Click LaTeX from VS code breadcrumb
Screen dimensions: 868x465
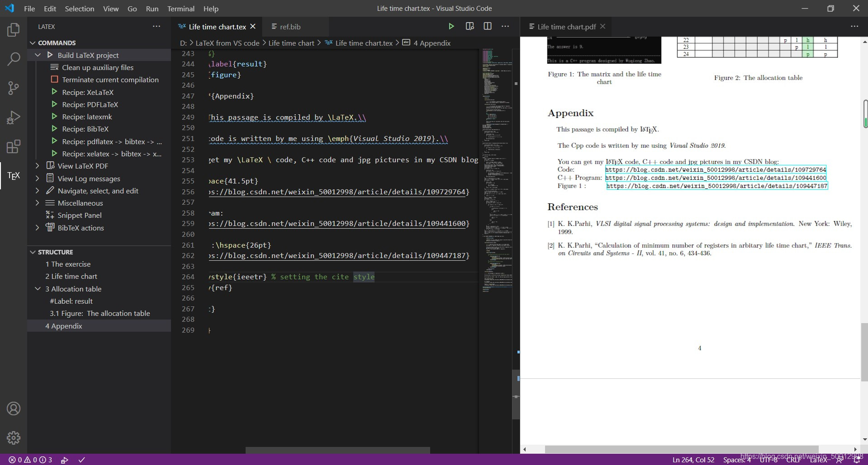(x=227, y=43)
